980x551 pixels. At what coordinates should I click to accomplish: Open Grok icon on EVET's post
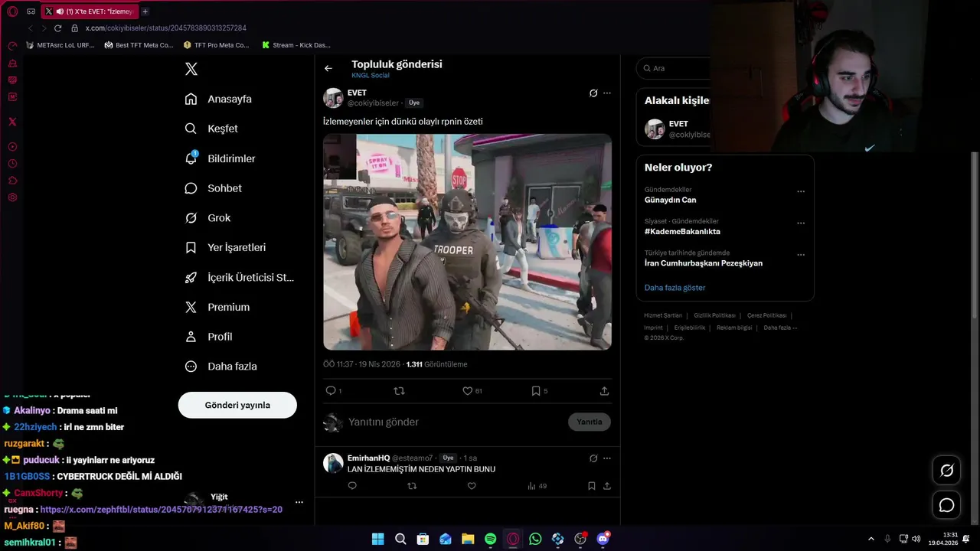tap(593, 93)
